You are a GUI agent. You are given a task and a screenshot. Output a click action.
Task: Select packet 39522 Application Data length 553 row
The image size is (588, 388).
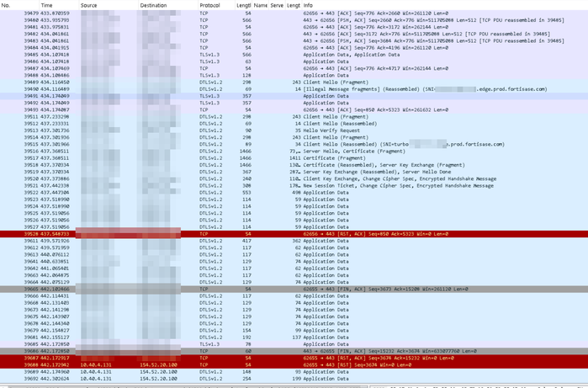(x=294, y=193)
